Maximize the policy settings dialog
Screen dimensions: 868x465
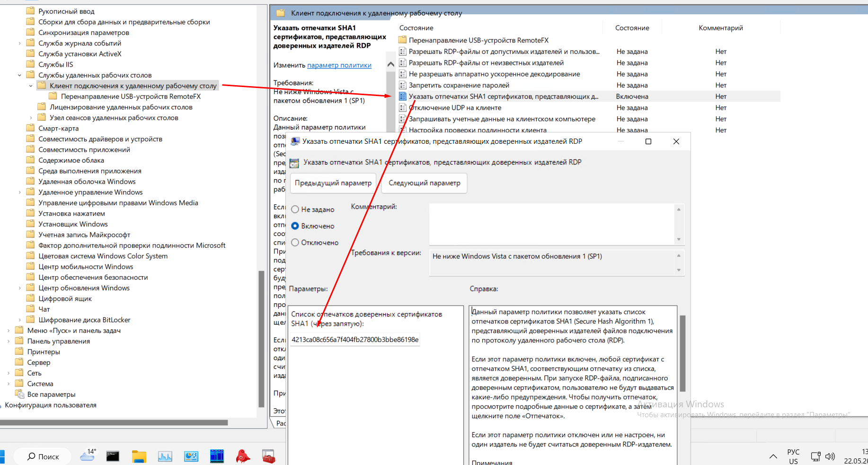[648, 141]
